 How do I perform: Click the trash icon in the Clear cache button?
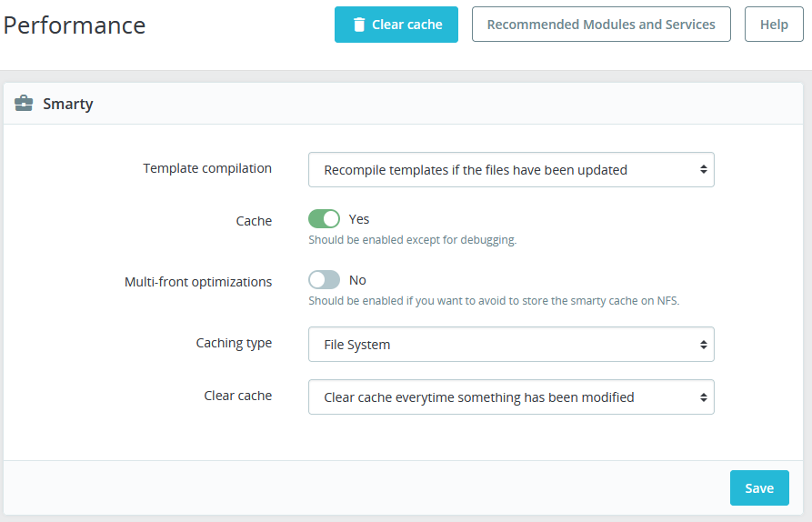(359, 25)
